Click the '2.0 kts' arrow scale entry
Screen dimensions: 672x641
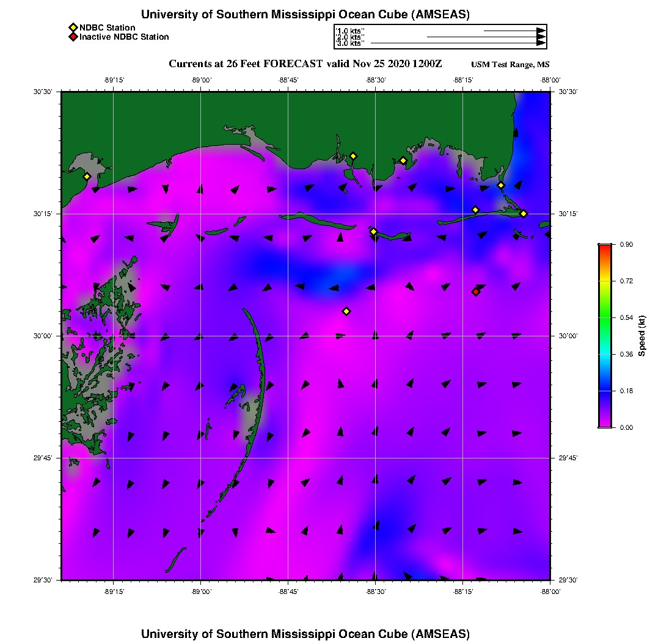click(440, 37)
